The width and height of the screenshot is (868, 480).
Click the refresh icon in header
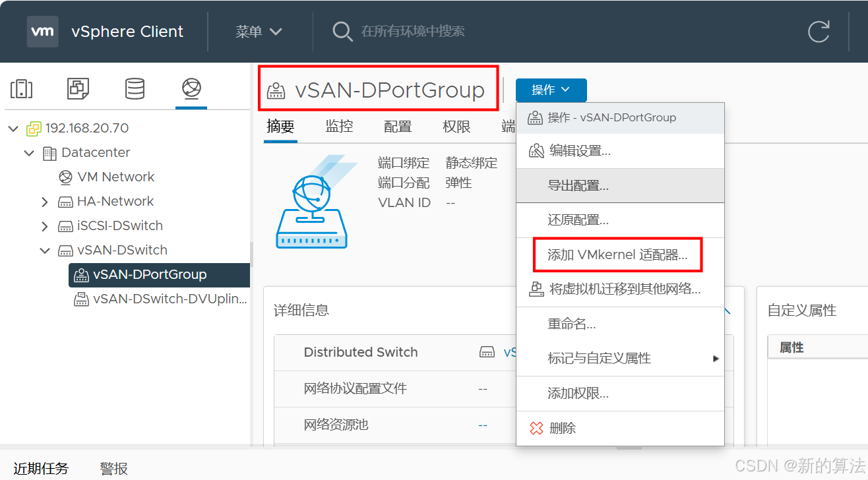[x=819, y=32]
